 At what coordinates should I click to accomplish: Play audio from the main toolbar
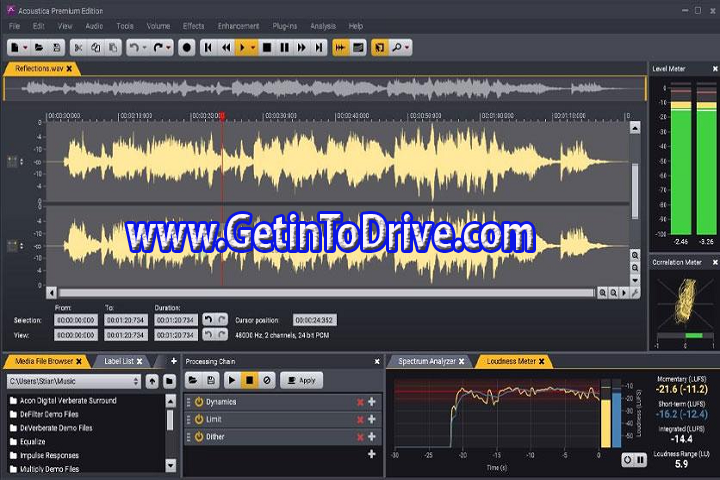(x=242, y=47)
